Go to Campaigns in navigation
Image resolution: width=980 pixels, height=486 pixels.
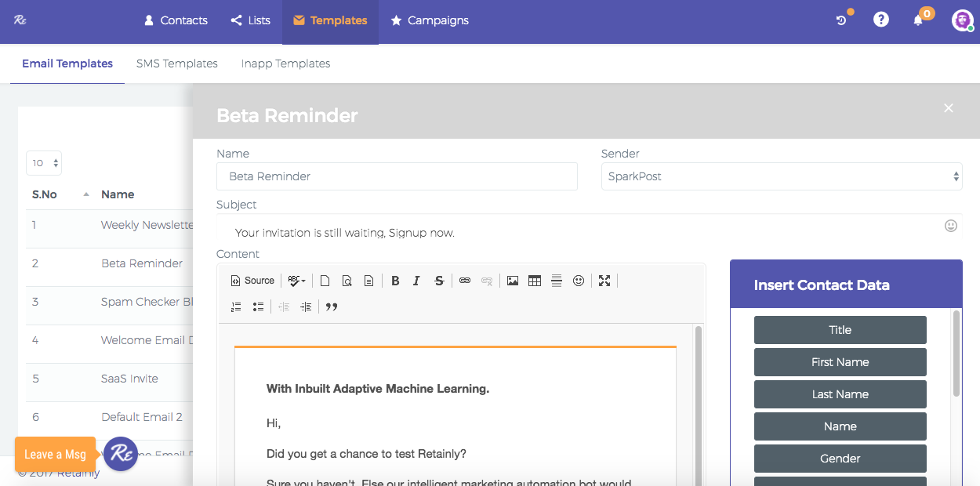coord(429,20)
